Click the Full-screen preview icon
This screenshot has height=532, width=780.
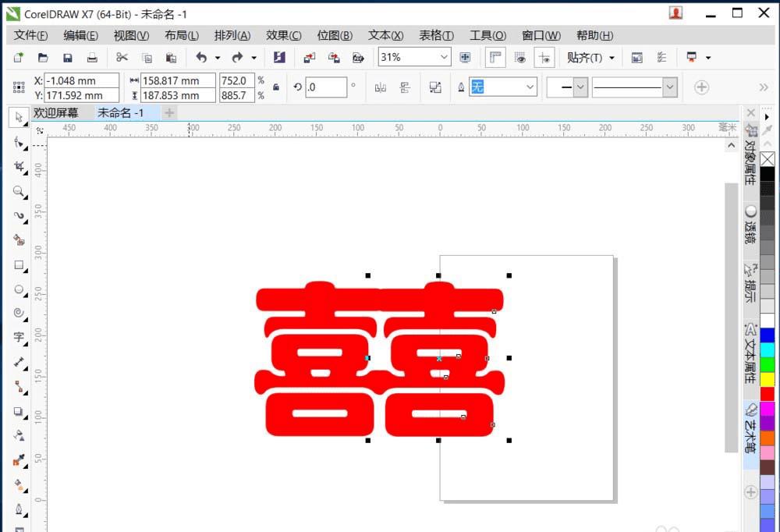(465, 58)
